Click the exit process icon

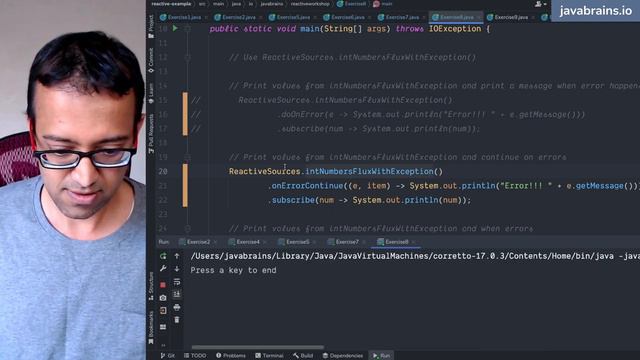pyautogui.click(x=163, y=311)
